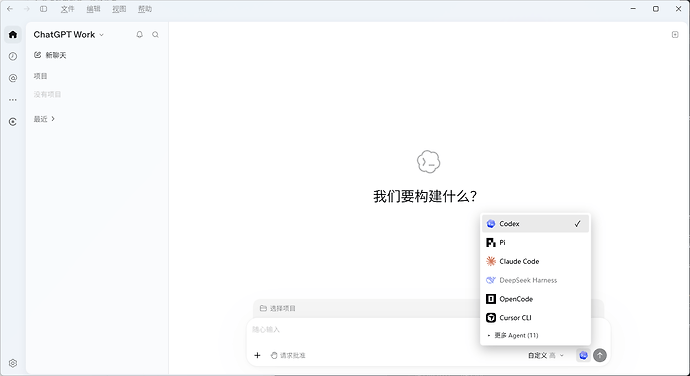
Task: Click the 请求批准 button
Action: [288, 355]
